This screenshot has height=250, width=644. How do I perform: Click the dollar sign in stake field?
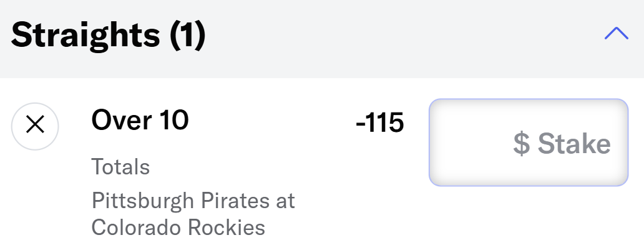click(x=521, y=143)
